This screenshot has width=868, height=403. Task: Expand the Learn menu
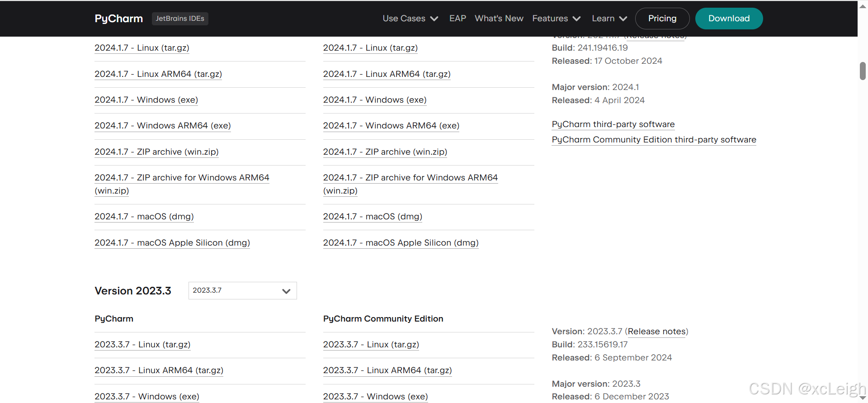(x=609, y=19)
